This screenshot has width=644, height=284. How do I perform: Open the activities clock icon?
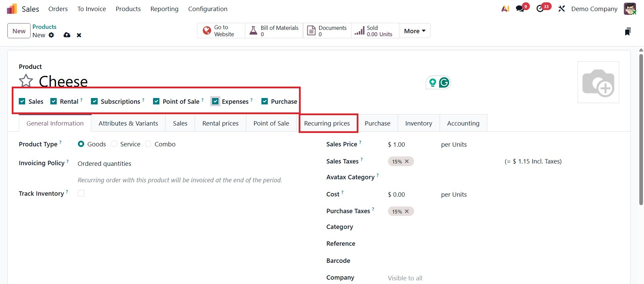(x=540, y=9)
